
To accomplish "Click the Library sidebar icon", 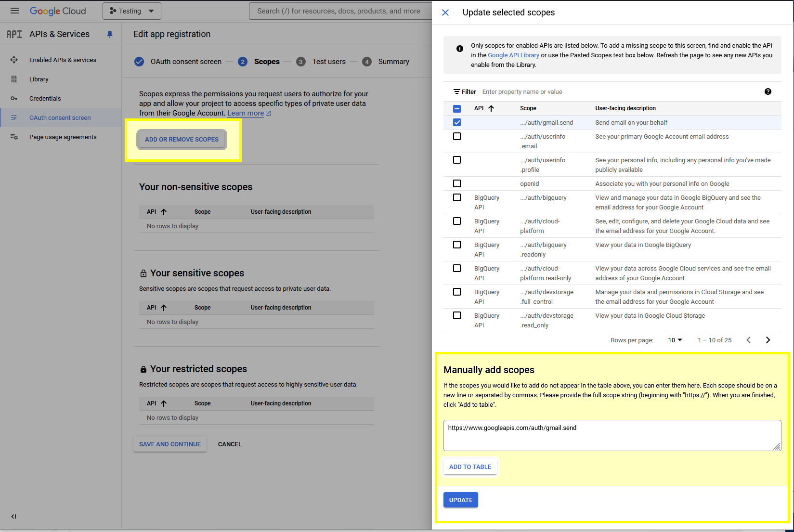I will pos(14,79).
